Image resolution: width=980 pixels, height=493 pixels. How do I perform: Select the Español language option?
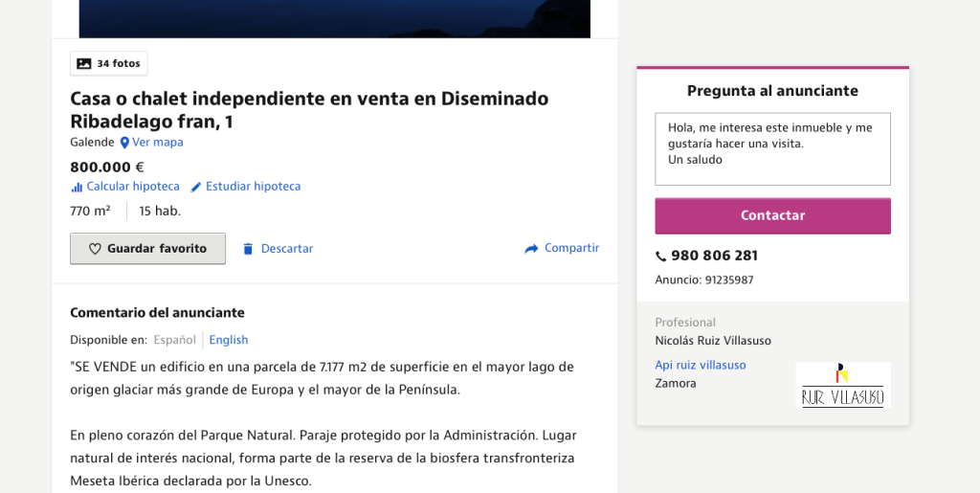tap(174, 340)
